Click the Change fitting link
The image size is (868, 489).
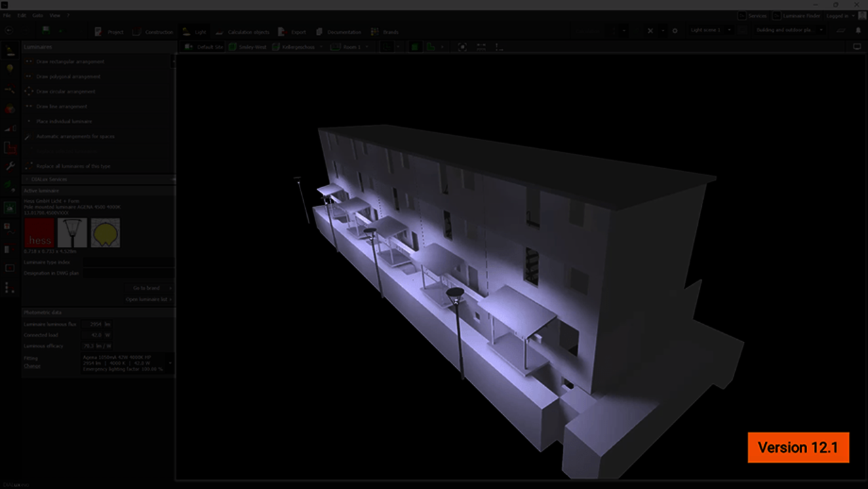[32, 366]
